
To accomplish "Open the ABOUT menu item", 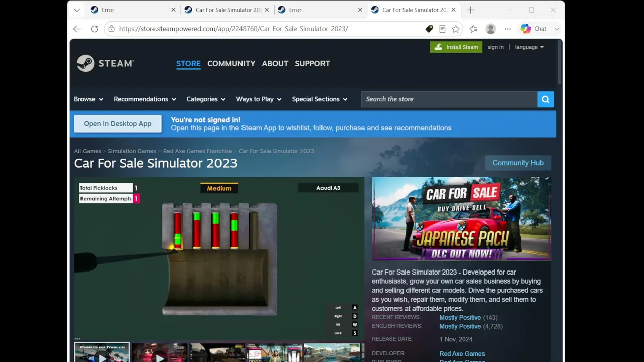I will coord(275,64).
